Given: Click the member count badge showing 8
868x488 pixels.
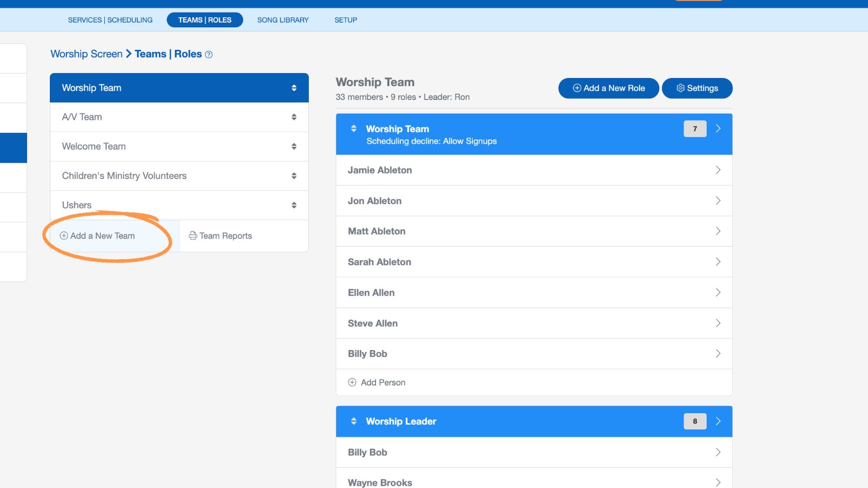Looking at the screenshot, I should pos(694,421).
